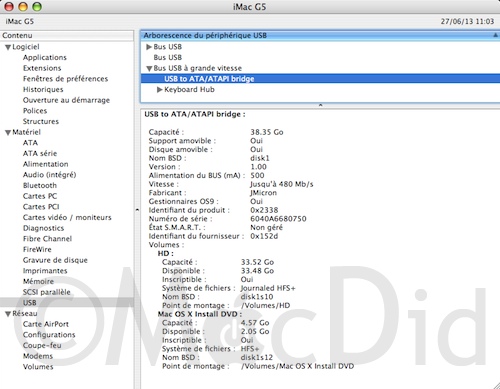Open Gravure de disque entry
This screenshot has height=389, width=500.
tap(55, 260)
